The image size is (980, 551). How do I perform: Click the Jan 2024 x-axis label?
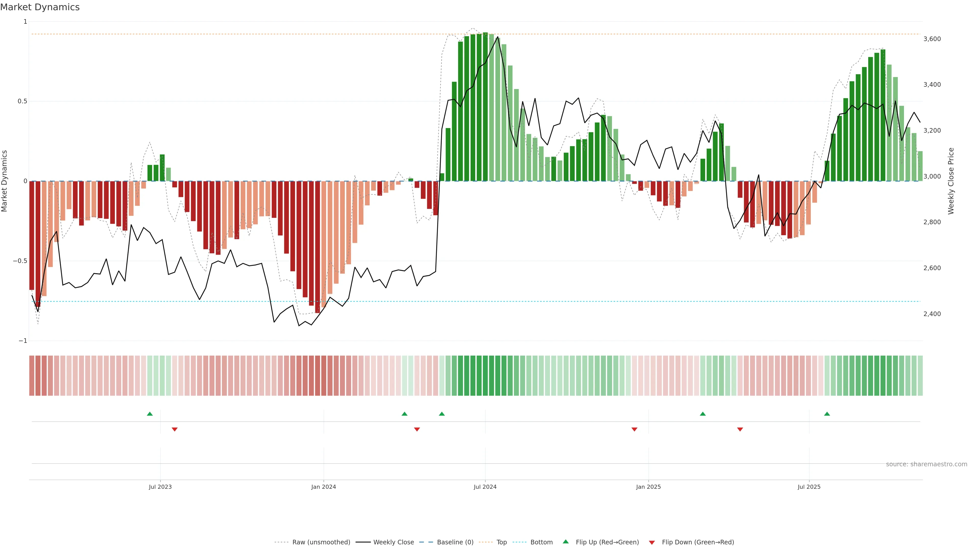tap(323, 487)
